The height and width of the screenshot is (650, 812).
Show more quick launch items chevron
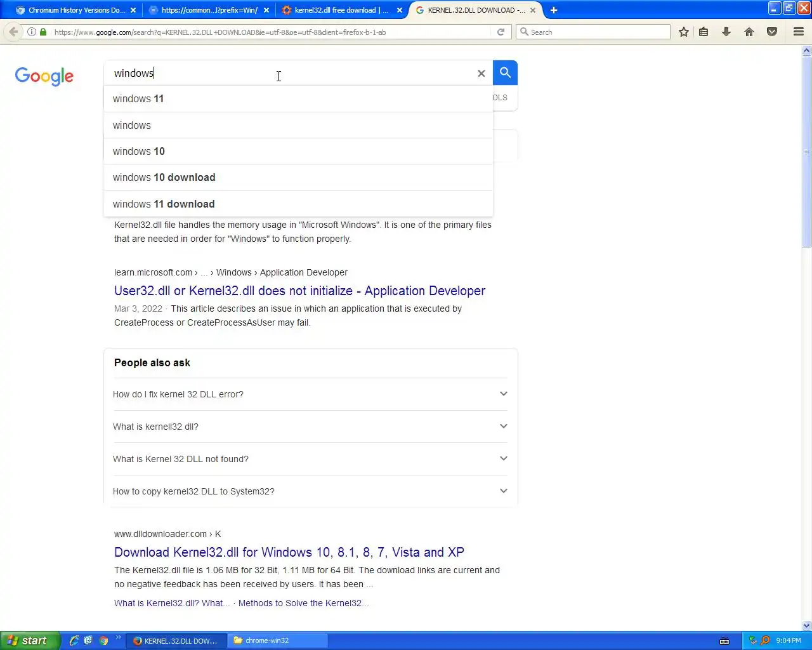(x=118, y=638)
